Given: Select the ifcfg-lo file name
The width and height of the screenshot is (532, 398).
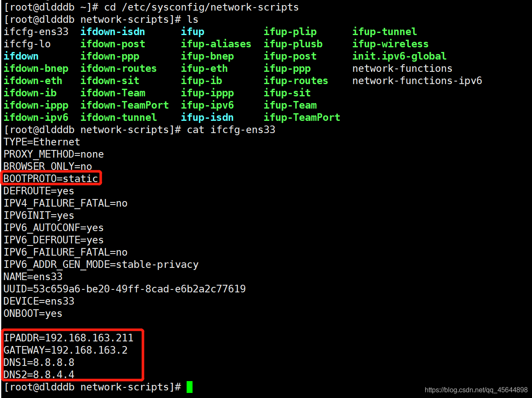Looking at the screenshot, I should point(27,44).
